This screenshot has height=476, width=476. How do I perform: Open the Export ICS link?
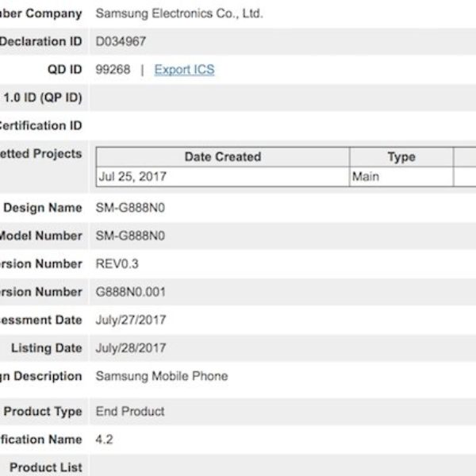point(184,70)
